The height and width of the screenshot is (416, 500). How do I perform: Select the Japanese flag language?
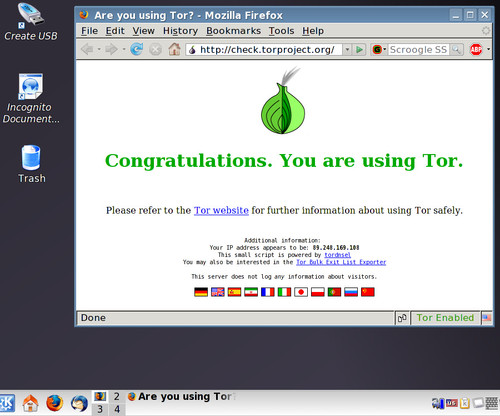click(301, 292)
